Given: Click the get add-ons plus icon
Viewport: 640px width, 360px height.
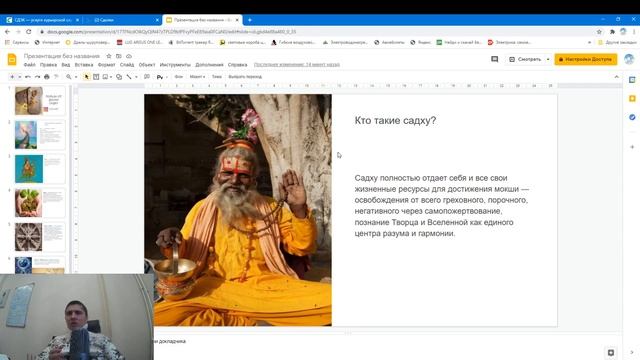Looking at the screenshot, I should coord(632,147).
